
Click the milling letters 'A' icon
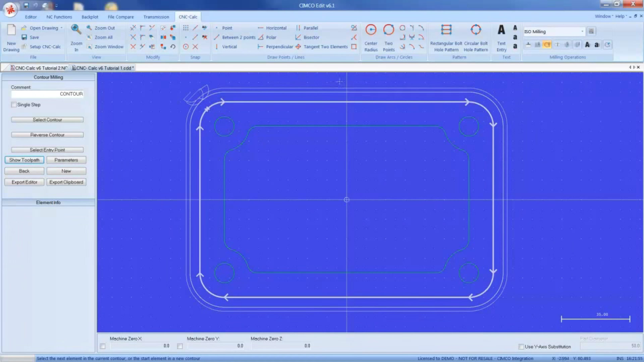tap(587, 45)
